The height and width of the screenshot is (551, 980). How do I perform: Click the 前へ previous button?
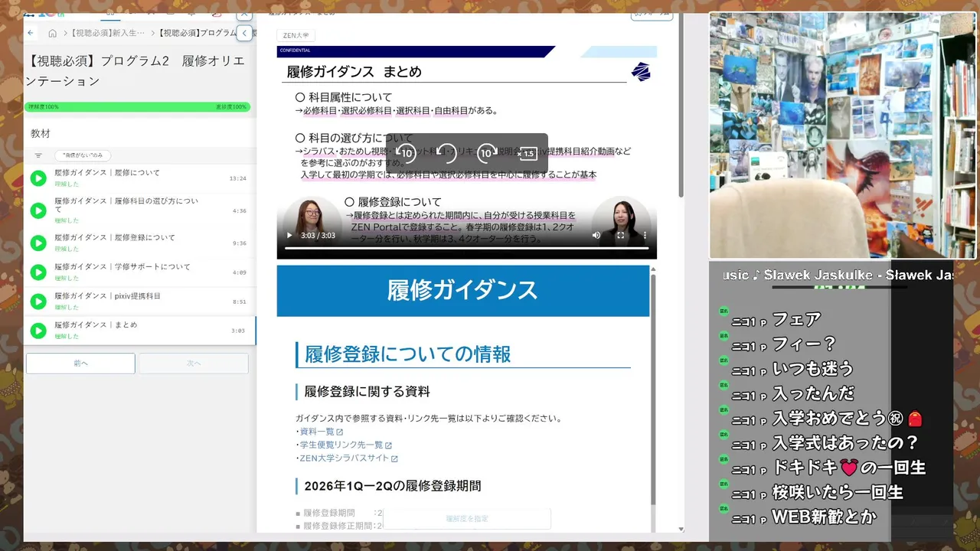(80, 364)
